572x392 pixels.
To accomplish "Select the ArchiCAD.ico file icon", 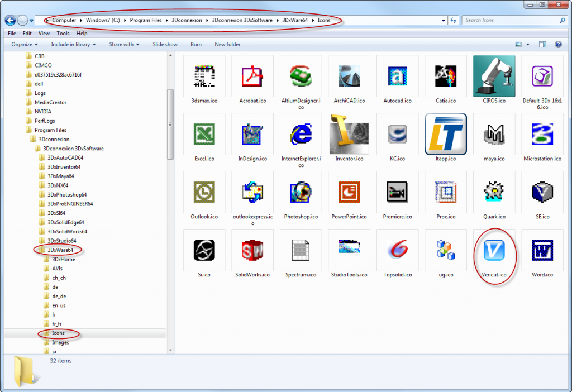I will click(x=349, y=76).
